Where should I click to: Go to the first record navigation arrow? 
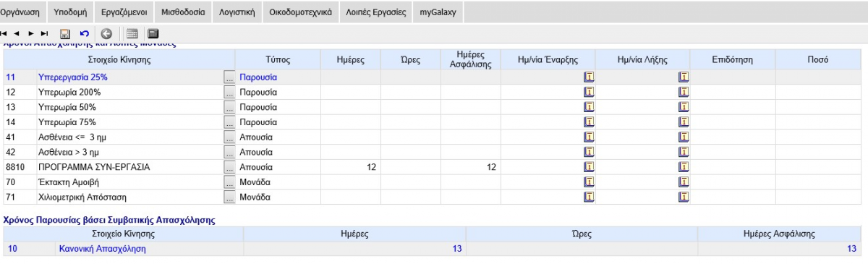click(5, 33)
